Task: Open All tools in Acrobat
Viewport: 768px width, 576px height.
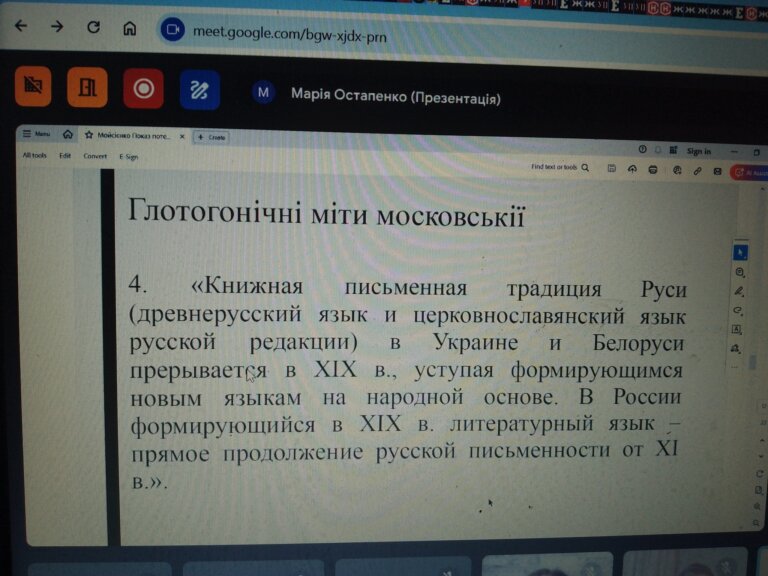Action: click(34, 155)
